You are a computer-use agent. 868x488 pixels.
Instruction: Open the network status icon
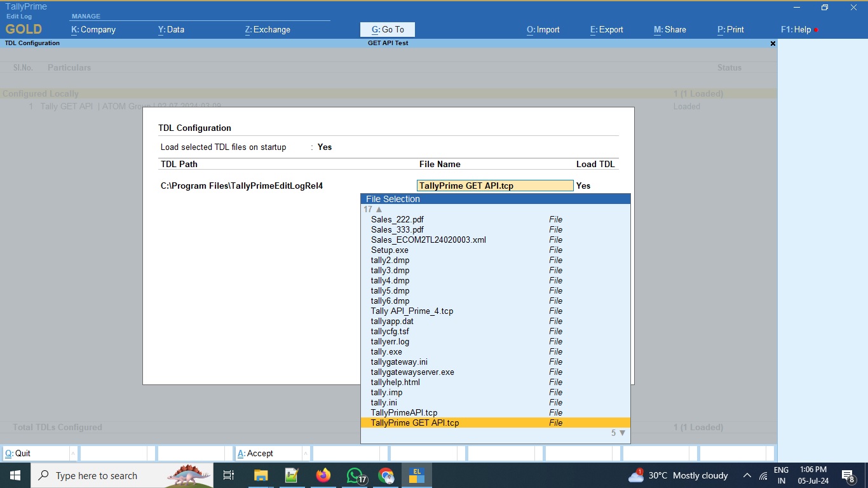coord(763,475)
